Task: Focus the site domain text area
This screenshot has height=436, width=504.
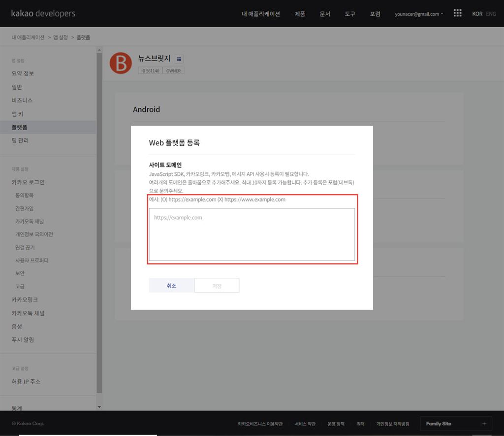Action: 252,234
